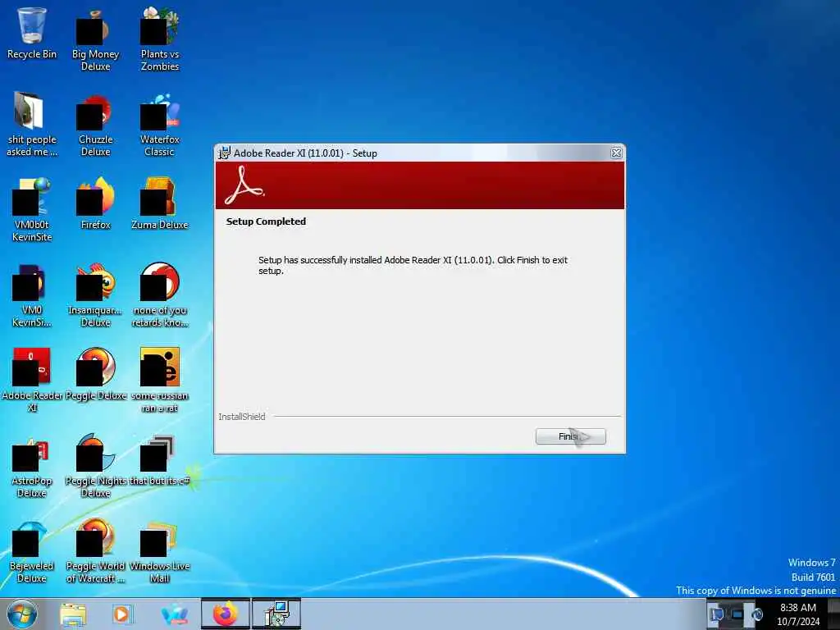
Task: Select the Windows Live Mail desktop icon
Action: click(160, 550)
